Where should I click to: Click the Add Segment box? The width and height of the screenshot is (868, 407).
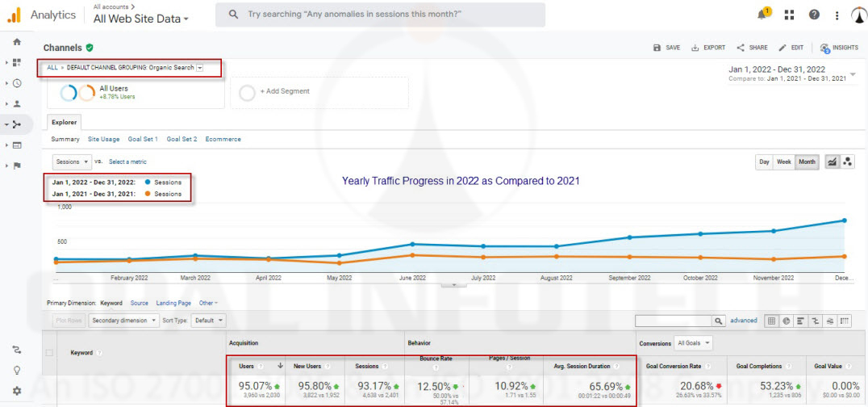click(319, 92)
